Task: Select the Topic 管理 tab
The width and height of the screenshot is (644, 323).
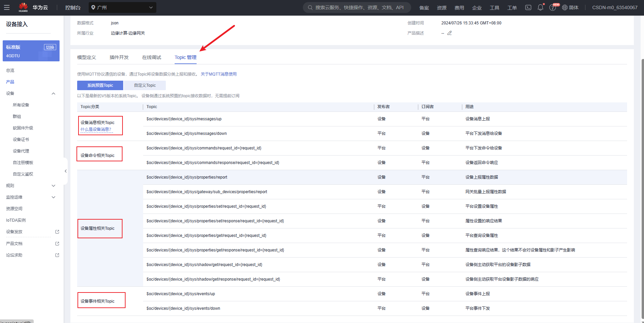Action: coord(185,57)
